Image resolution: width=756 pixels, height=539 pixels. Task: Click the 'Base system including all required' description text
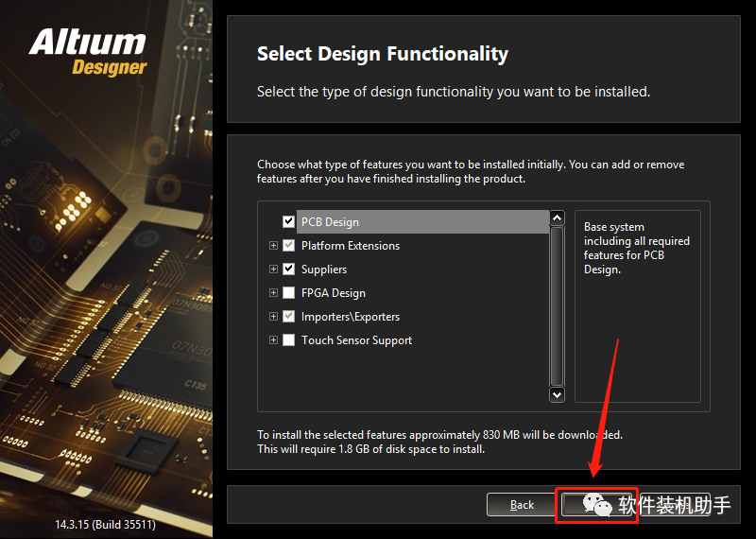[x=636, y=248]
